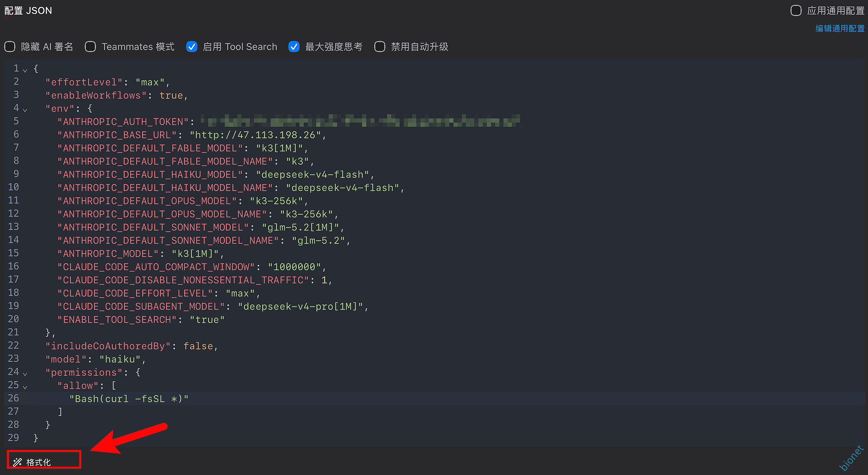Click the blurred ANTHROPIC_AUTH_TOKEN value
The image size is (868, 475).
tap(361, 121)
